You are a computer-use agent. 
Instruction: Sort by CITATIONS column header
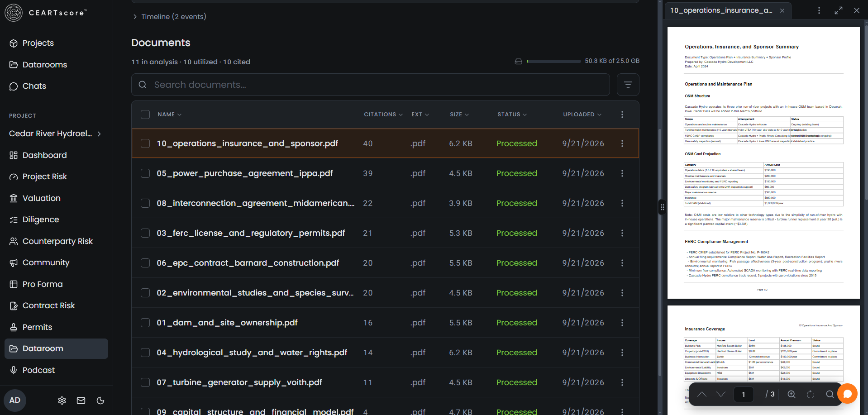[383, 114]
